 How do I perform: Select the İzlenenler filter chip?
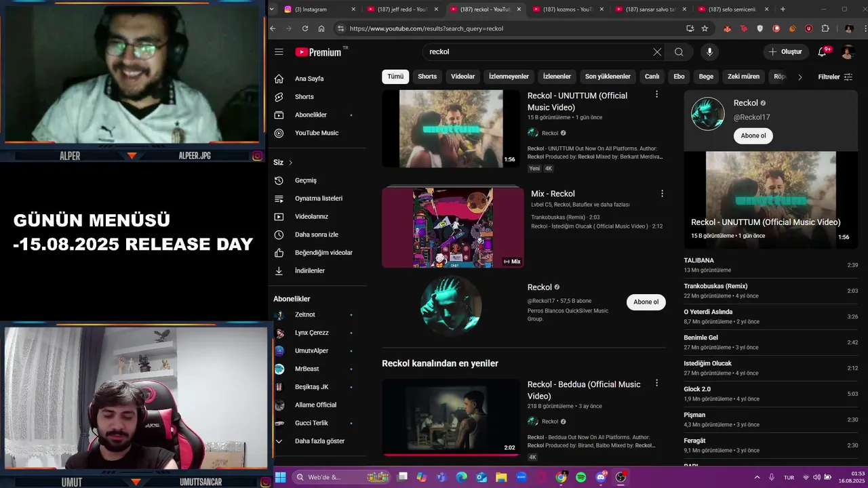pyautogui.click(x=557, y=77)
